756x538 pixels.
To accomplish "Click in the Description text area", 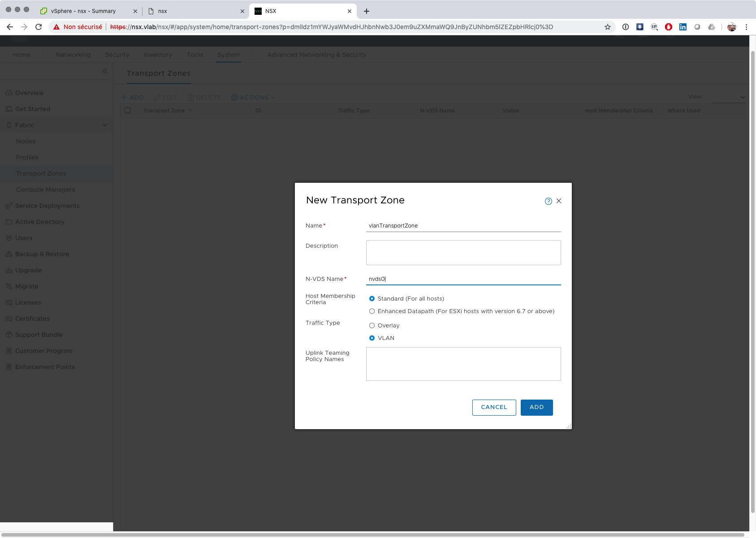I will [463, 253].
